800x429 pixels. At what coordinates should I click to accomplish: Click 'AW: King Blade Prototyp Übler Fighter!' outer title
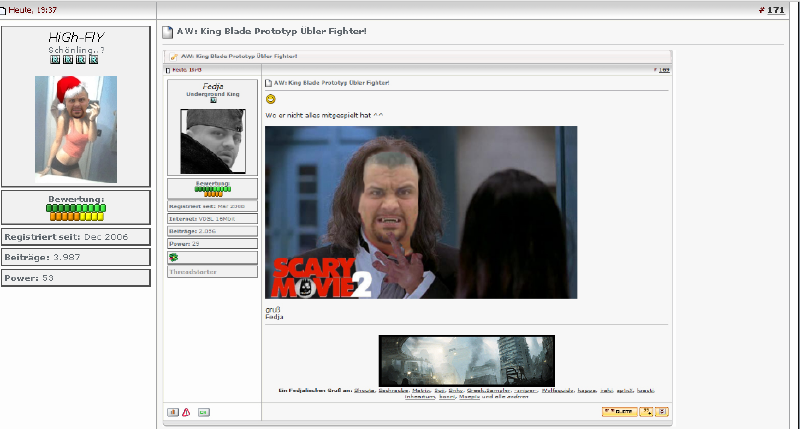(271, 31)
